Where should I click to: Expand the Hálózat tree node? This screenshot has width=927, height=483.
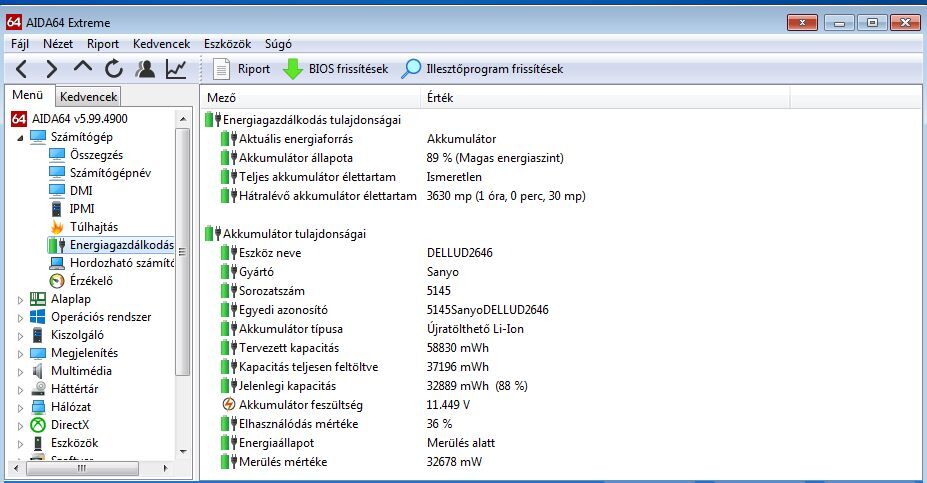(20, 408)
